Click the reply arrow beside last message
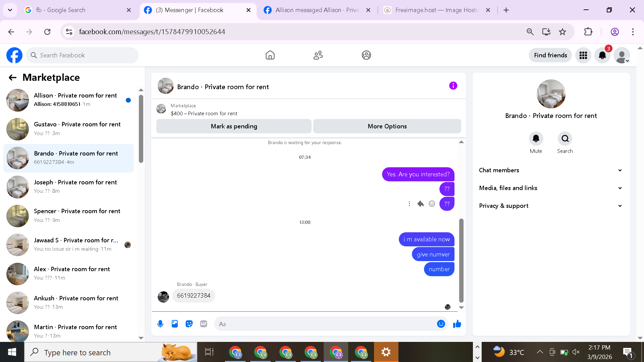644x362 pixels. click(421, 204)
